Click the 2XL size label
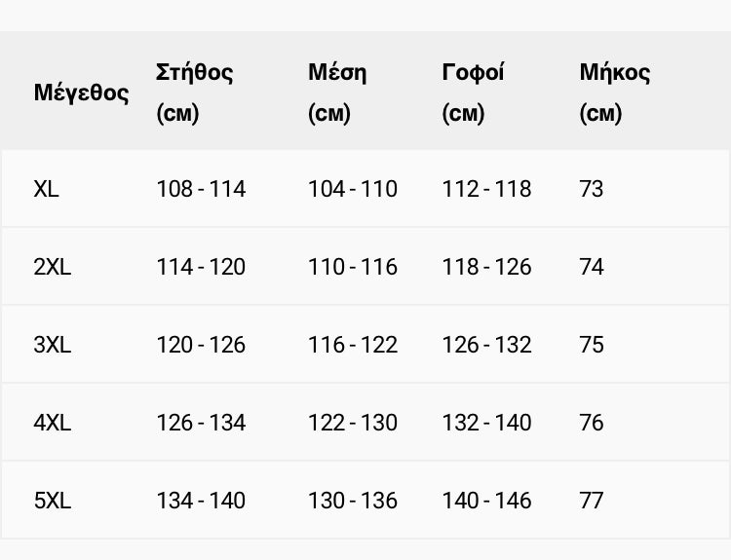 click(x=53, y=267)
